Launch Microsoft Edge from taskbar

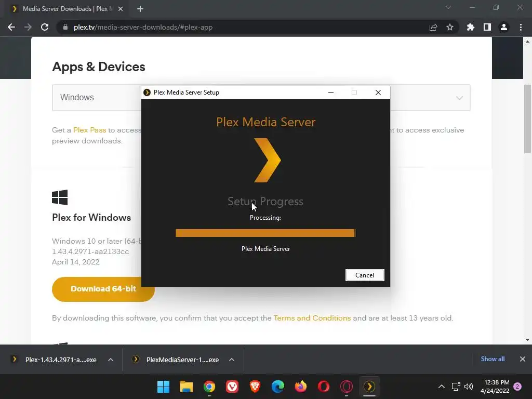point(278,387)
